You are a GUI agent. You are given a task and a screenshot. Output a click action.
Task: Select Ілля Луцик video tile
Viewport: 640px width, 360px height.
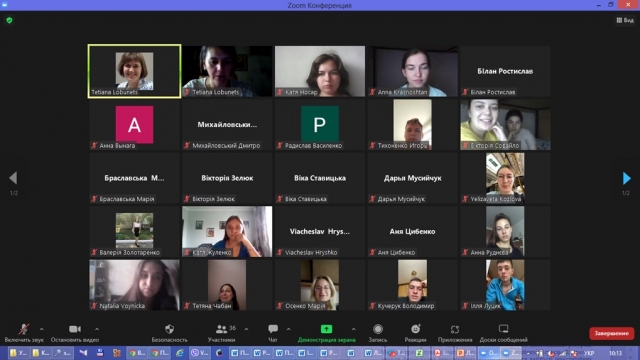click(x=505, y=285)
